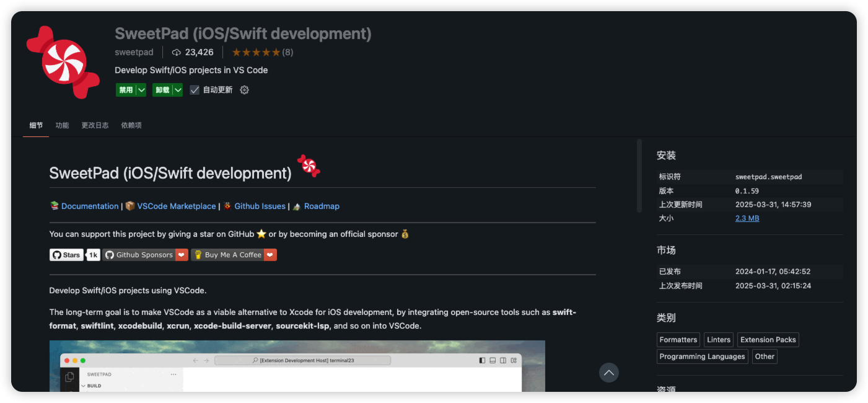This screenshot has height=403, width=868.
Task: Click the identifier value sweetpad.sweetpad
Action: pyautogui.click(x=769, y=177)
